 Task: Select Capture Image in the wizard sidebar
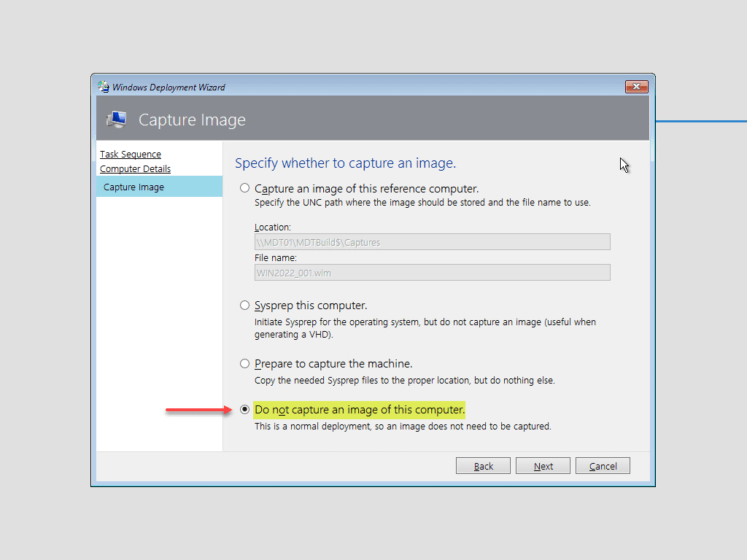coord(133,187)
